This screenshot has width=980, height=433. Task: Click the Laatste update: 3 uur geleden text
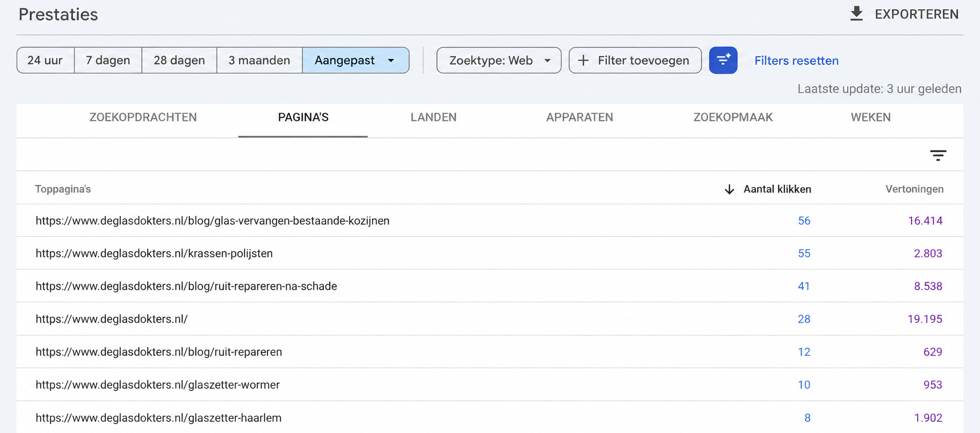click(x=879, y=89)
